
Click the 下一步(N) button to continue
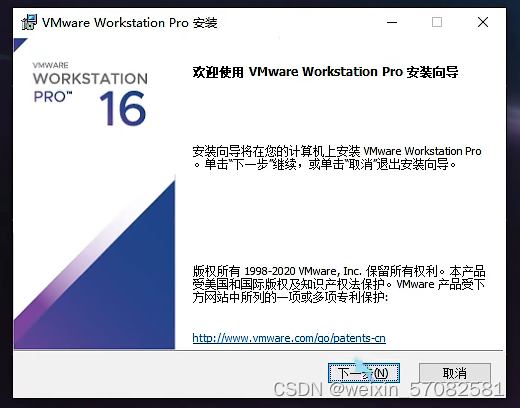[364, 373]
